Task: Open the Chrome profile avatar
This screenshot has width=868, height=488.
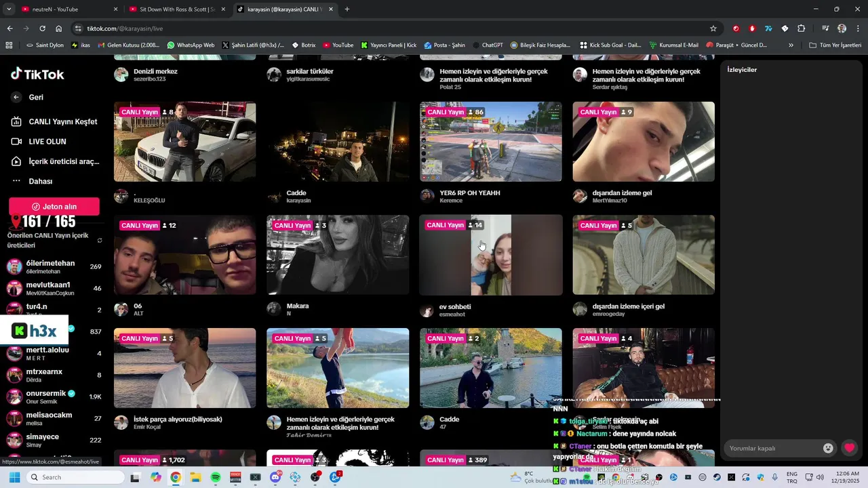Action: 842,28
